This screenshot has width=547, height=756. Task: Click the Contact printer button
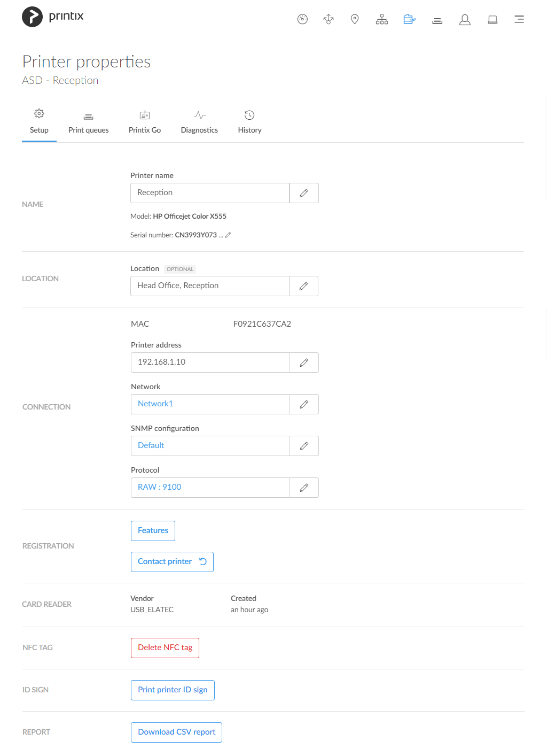pyautogui.click(x=172, y=562)
